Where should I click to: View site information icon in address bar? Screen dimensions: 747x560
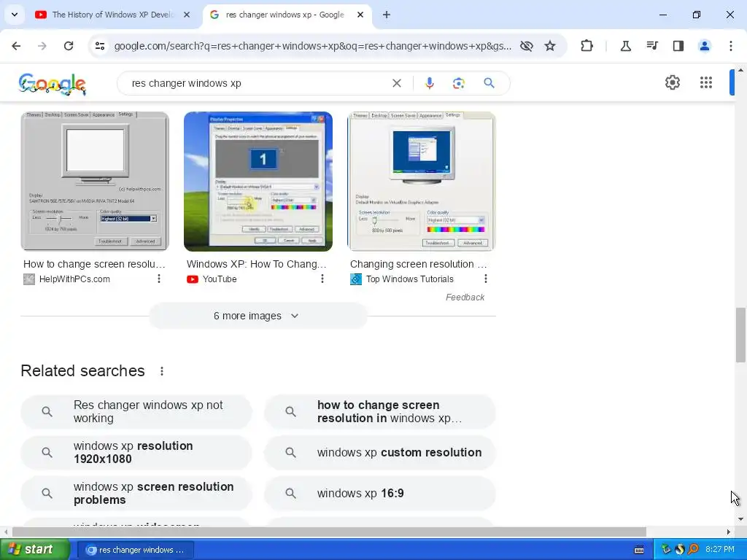(99, 46)
